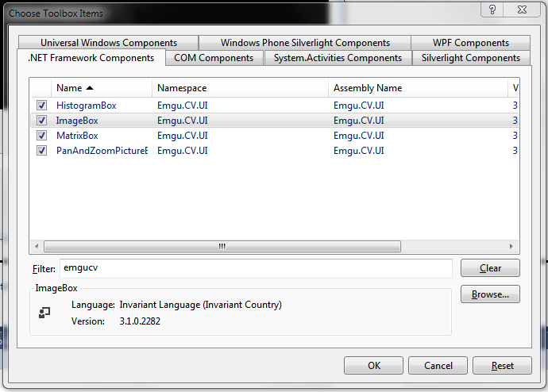
Task: Toggle the MatrixBox checkbox
Action: pos(41,135)
